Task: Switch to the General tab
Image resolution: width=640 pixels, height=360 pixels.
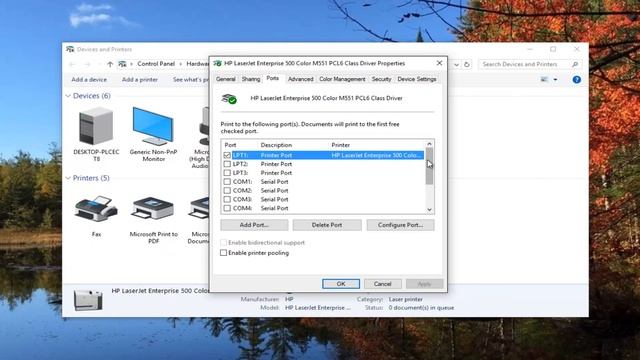Action: [x=226, y=79]
